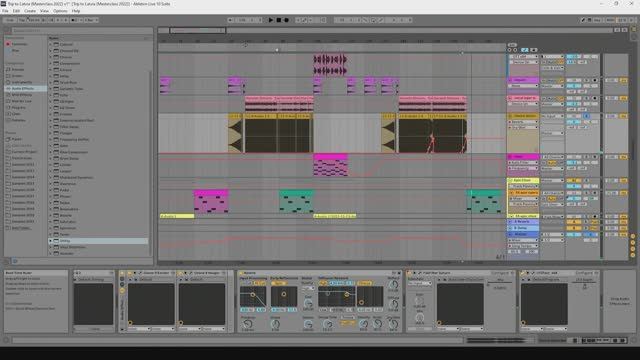Select the Favorites collection in browser

(19, 44)
